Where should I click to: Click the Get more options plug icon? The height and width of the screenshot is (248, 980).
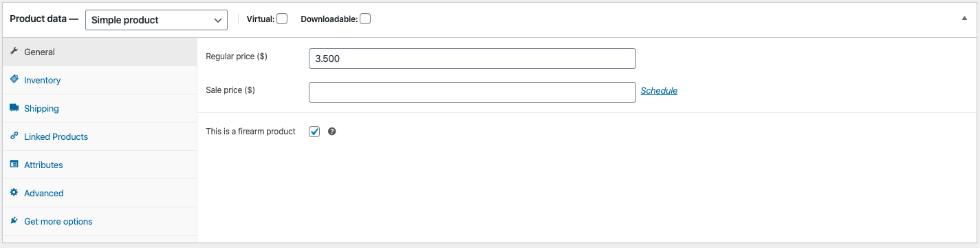(14, 221)
